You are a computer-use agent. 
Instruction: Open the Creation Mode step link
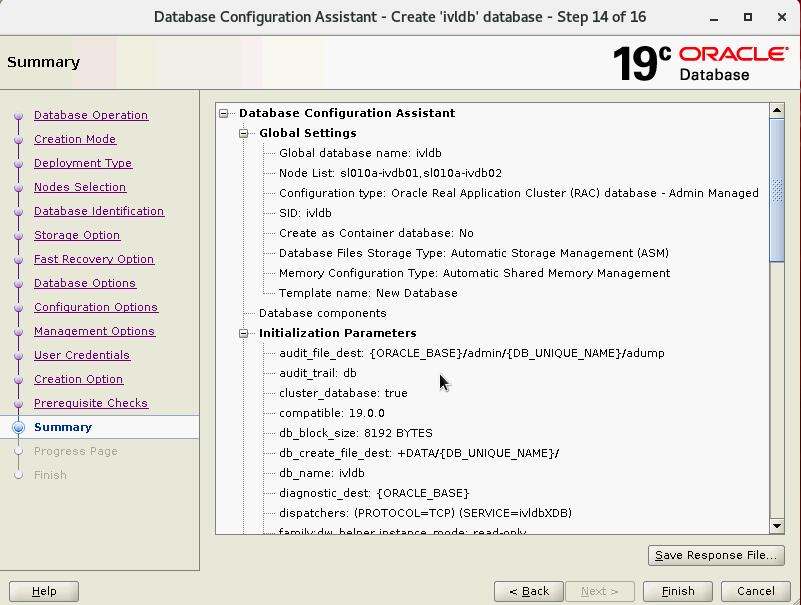[x=75, y=139]
